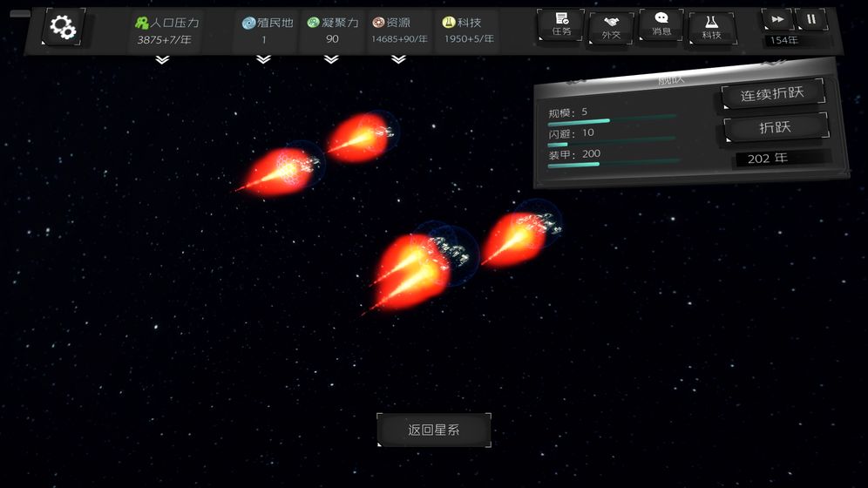868x488 pixels.
Task: Expand the 资源 details chevron
Action: 398,60
